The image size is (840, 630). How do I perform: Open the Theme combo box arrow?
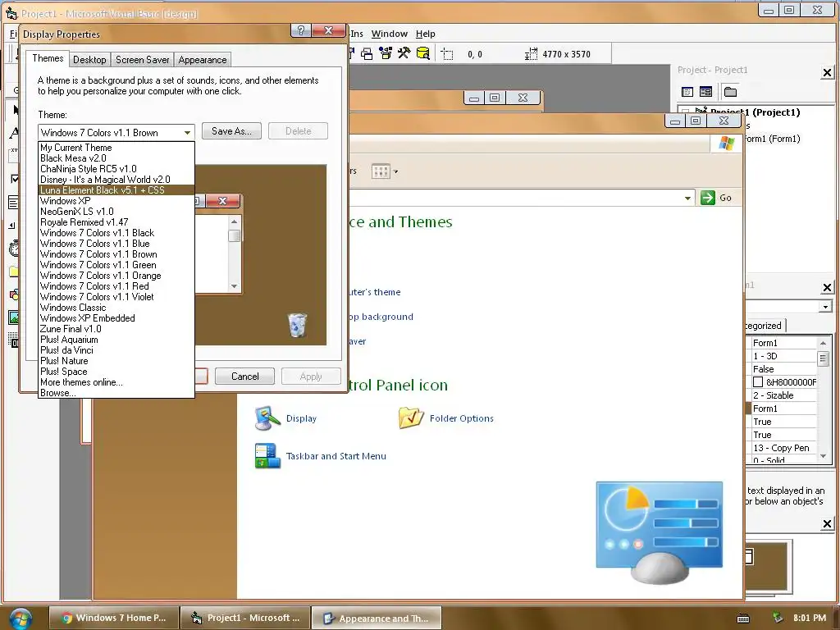click(x=187, y=132)
